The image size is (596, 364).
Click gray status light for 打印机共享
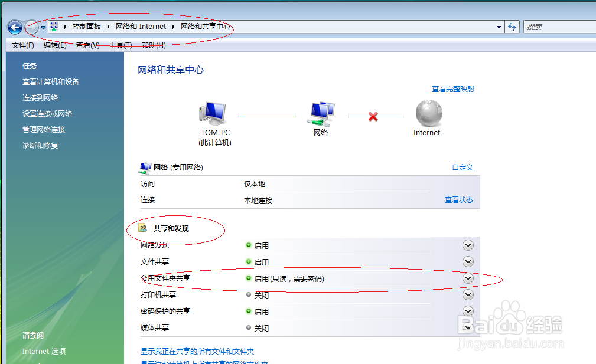[x=249, y=294]
